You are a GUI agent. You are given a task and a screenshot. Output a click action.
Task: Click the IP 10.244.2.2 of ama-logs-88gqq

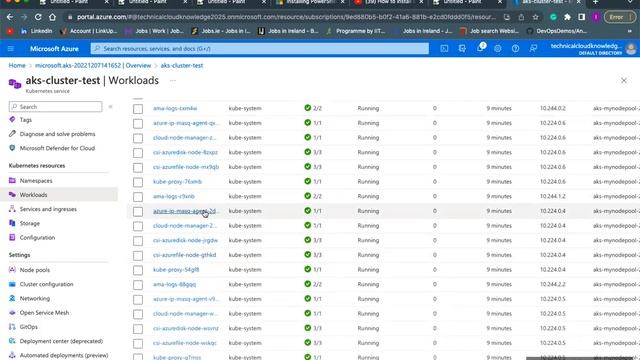(553, 284)
